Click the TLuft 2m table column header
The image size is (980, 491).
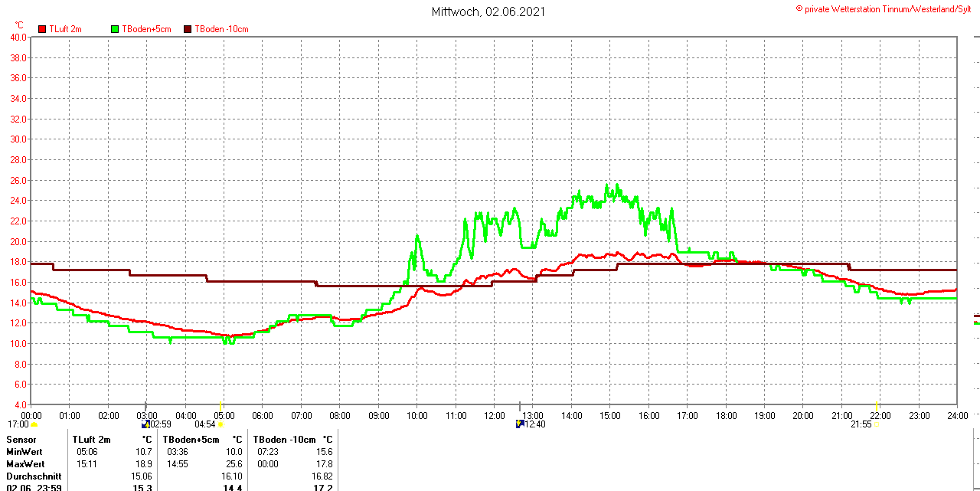pyautogui.click(x=91, y=440)
